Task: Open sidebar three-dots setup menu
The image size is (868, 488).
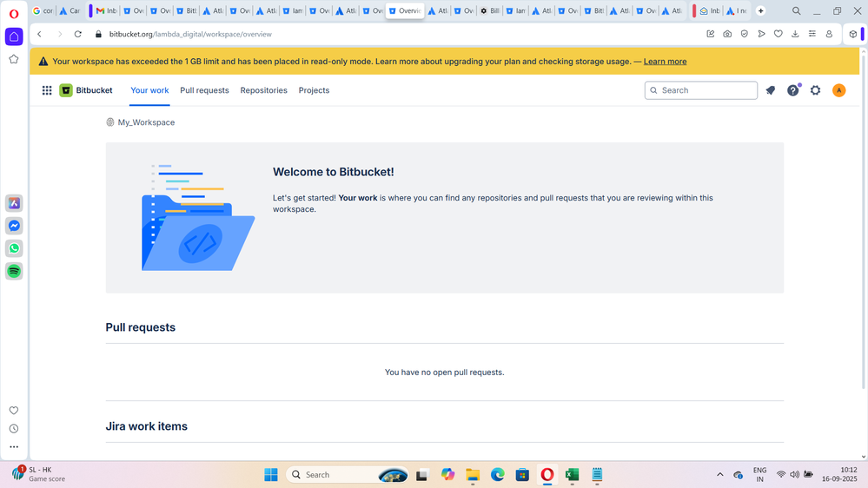Action: tap(14, 446)
